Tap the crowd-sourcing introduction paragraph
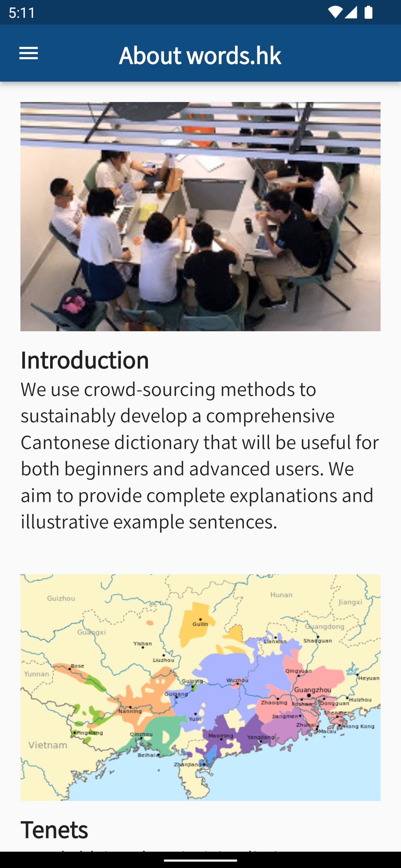The image size is (401, 868). (200, 456)
